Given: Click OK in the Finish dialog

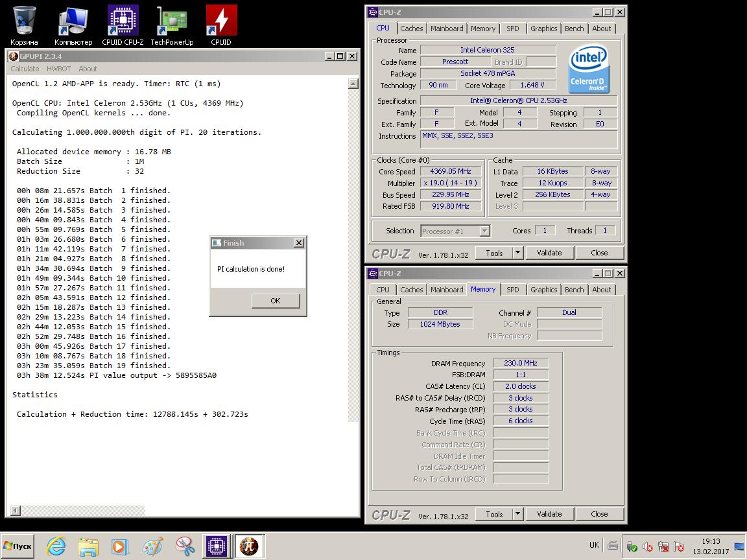Looking at the screenshot, I should tap(276, 301).
